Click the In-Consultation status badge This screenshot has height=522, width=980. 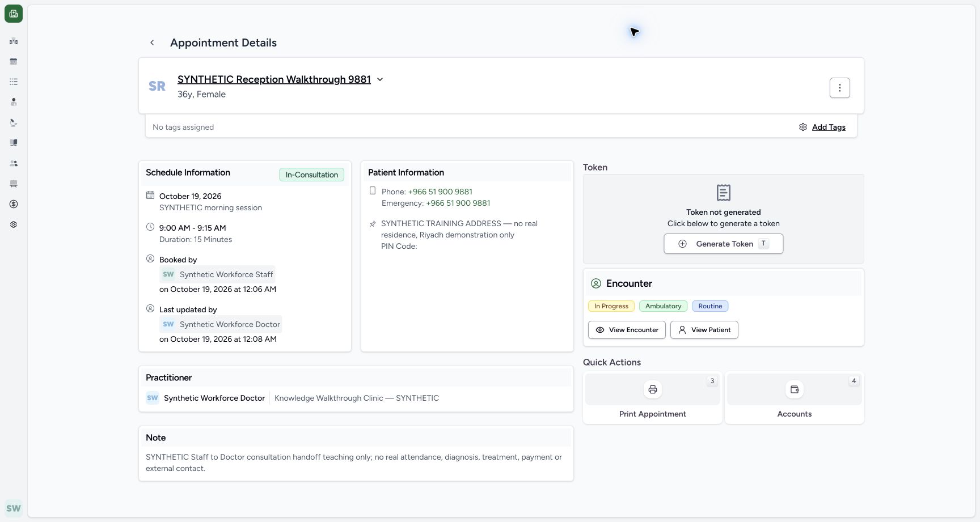pos(311,175)
